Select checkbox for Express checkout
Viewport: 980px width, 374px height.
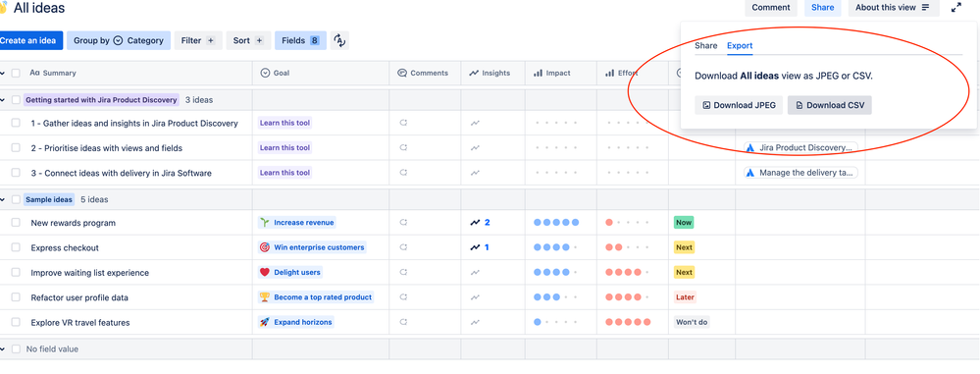point(16,247)
